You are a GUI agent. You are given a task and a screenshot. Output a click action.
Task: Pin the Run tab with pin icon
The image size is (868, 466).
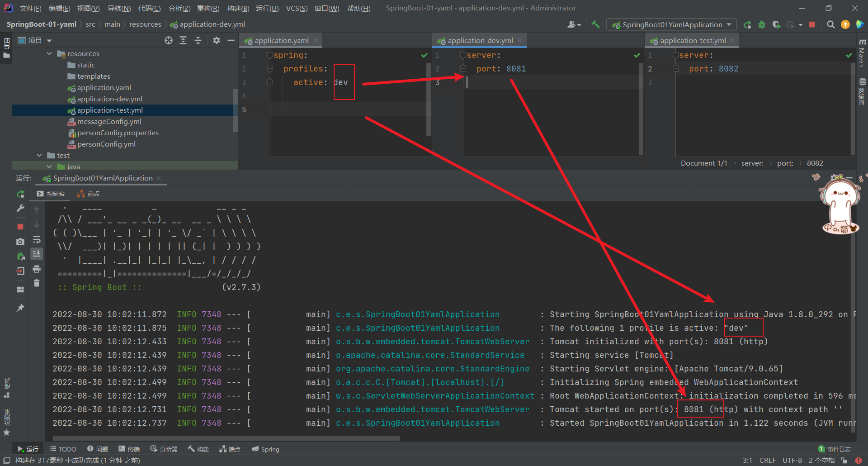point(20,308)
